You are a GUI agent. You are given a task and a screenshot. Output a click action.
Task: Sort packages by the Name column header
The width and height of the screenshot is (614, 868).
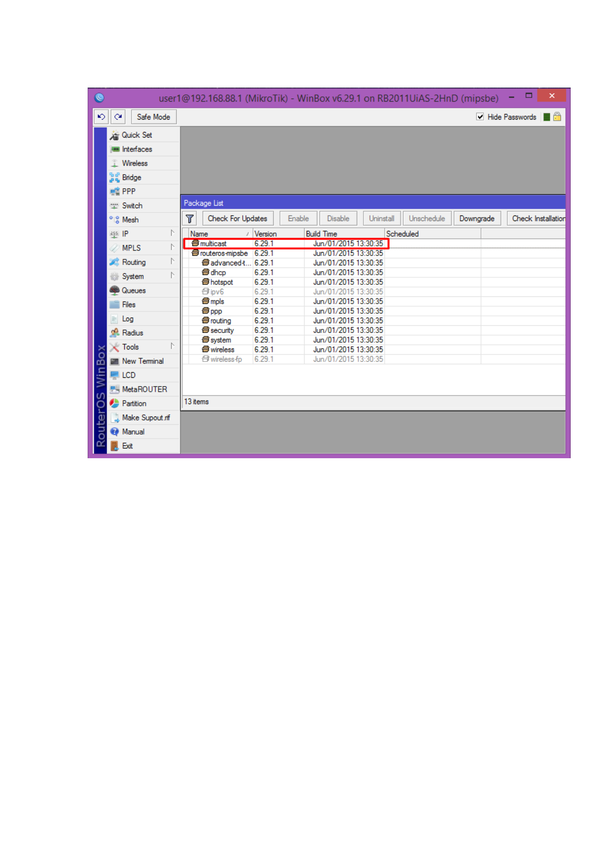point(220,234)
